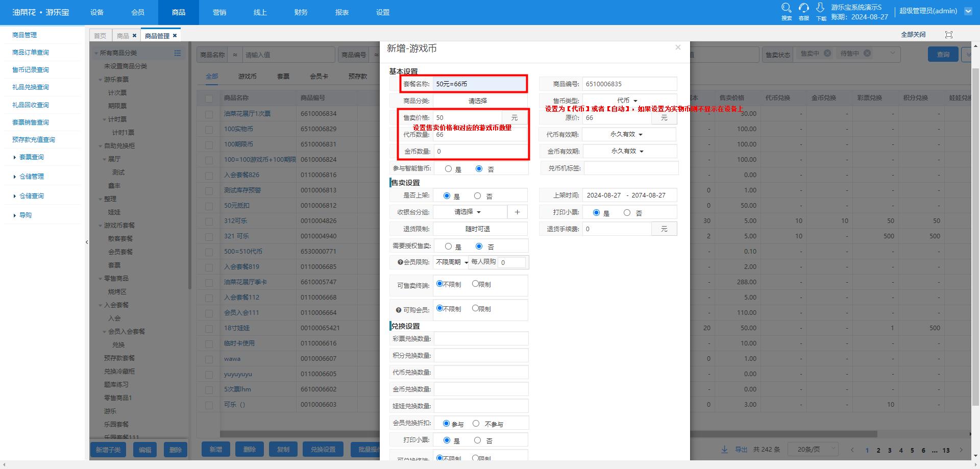Image resolution: width=980 pixels, height=469 pixels.
Task: Select 是 for 参与智能售币
Action: pyautogui.click(x=448, y=169)
